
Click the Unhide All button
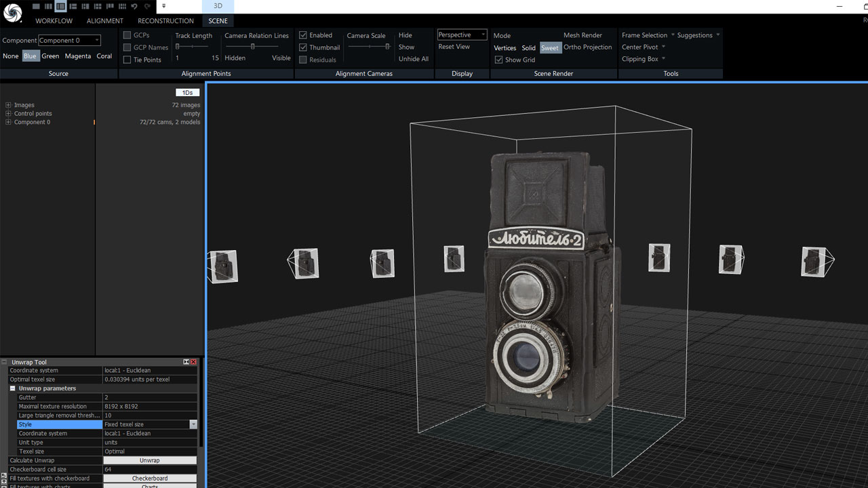click(x=414, y=59)
